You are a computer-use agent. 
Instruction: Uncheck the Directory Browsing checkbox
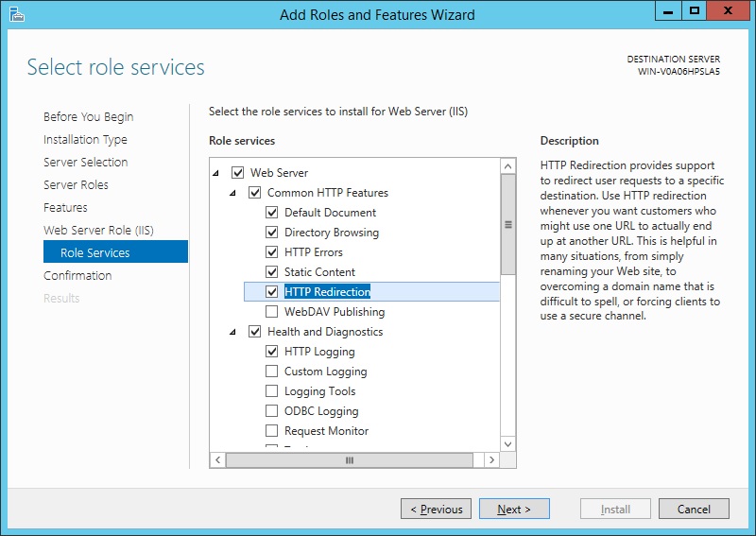(x=272, y=232)
